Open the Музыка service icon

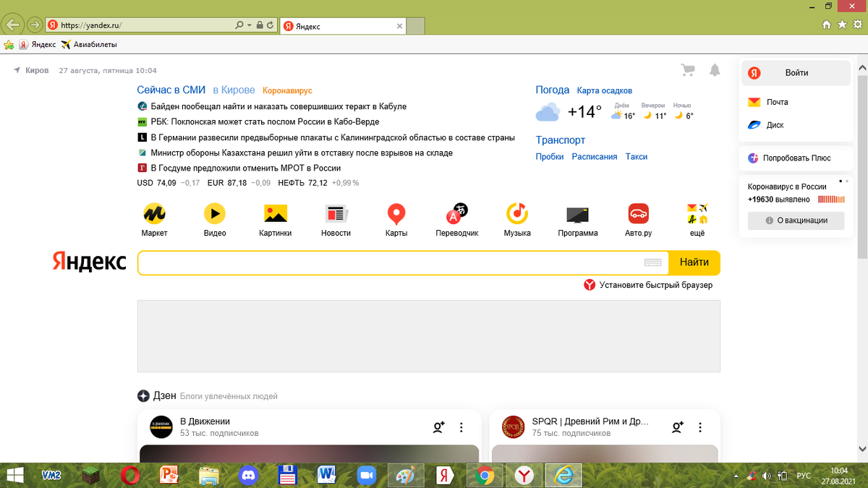point(517,213)
